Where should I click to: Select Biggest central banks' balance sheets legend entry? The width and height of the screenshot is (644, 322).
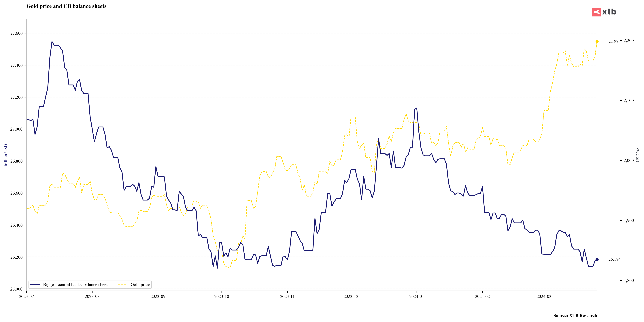76,285
